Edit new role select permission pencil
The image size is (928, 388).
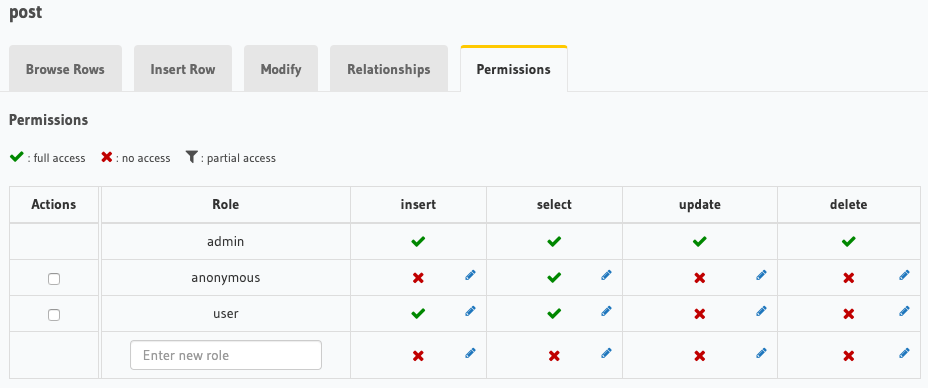[606, 353]
